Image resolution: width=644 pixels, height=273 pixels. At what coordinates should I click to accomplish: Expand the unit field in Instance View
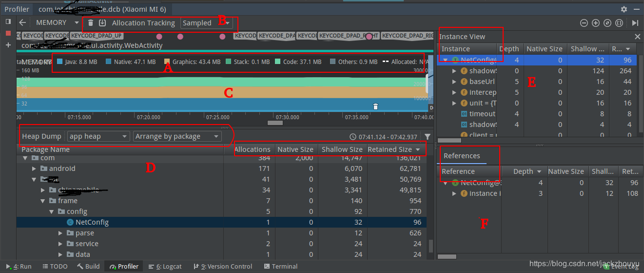tap(454, 103)
